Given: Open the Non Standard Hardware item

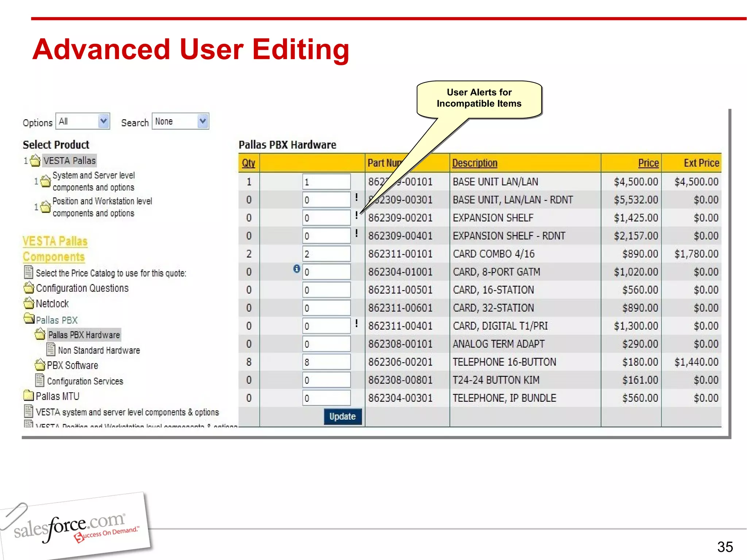Looking at the screenshot, I should click(x=99, y=350).
